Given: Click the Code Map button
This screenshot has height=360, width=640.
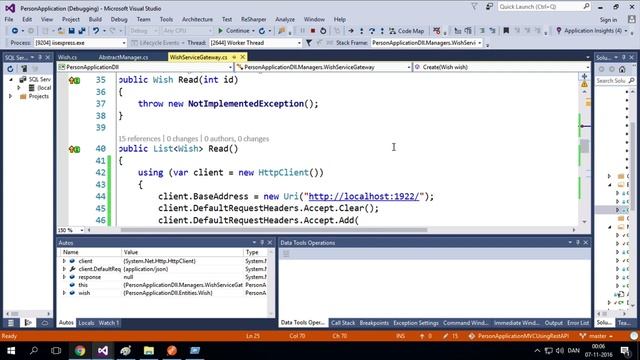Looking at the screenshot, I should pyautogui.click(x=407, y=31).
